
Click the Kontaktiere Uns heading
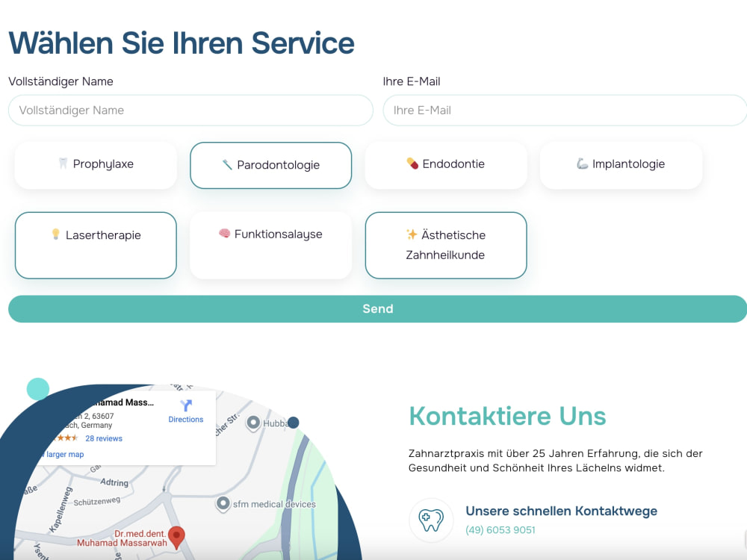tap(507, 416)
